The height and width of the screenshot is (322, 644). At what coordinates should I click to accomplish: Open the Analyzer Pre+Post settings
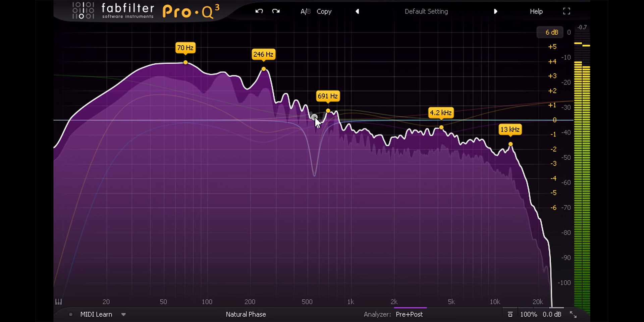[x=409, y=314]
